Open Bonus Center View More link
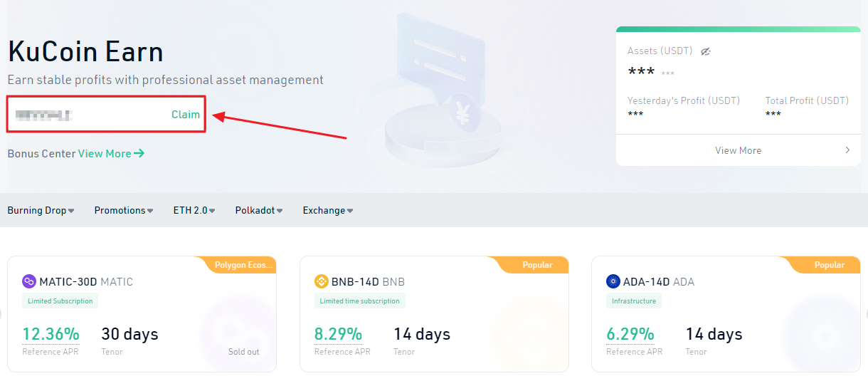 pos(105,153)
